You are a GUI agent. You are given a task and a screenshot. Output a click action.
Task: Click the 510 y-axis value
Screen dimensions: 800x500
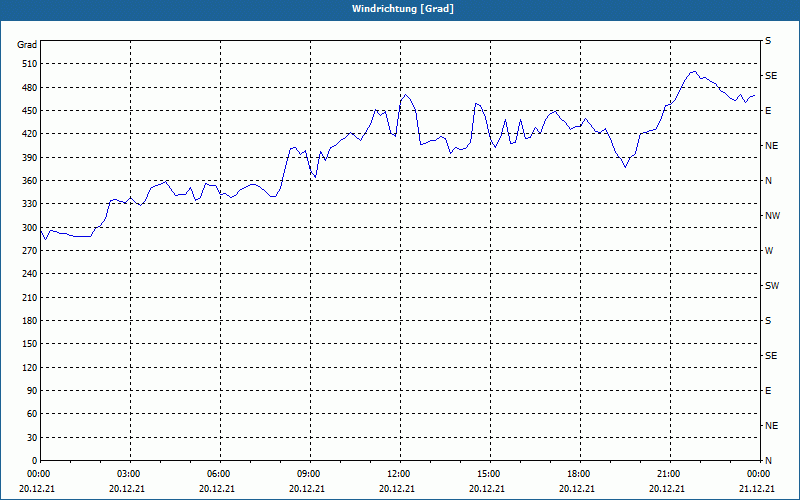pos(30,64)
